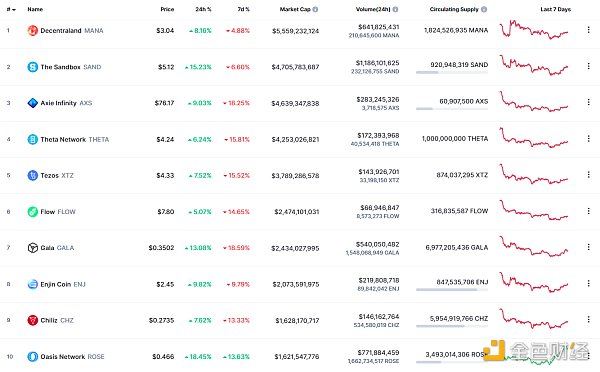Open the three-dot menu for Decentraland row
Image resolution: width=600 pixels, height=372 pixels.
[589, 30]
